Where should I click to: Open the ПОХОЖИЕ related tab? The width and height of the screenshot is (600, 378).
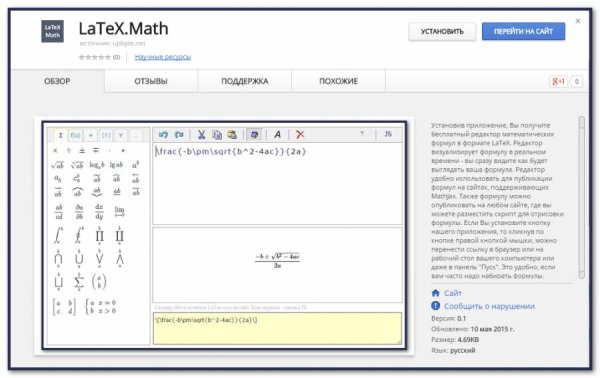(x=339, y=81)
